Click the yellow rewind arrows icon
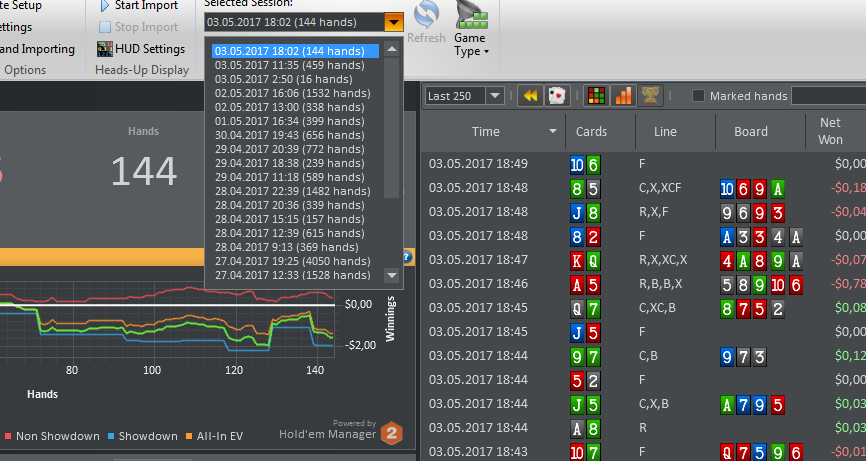Screen dimensions: 866x461 (x=530, y=96)
